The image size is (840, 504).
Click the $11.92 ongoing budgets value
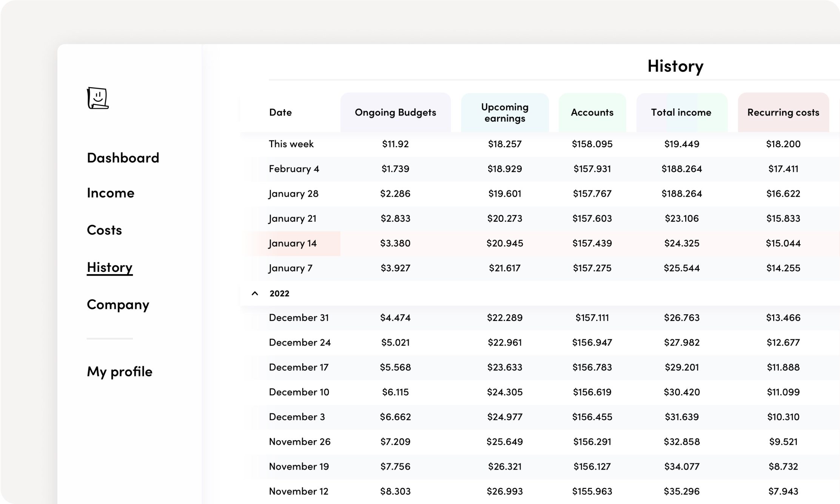pos(395,144)
